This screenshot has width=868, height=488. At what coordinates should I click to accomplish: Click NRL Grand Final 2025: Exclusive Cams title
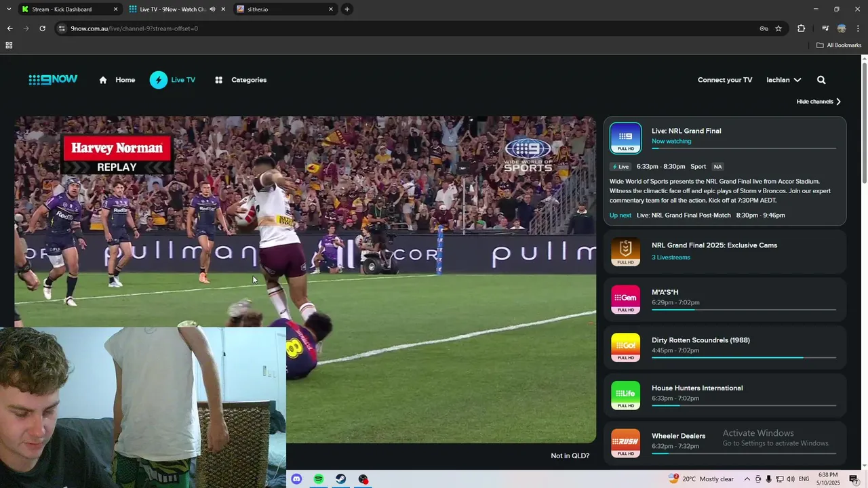(714, 245)
